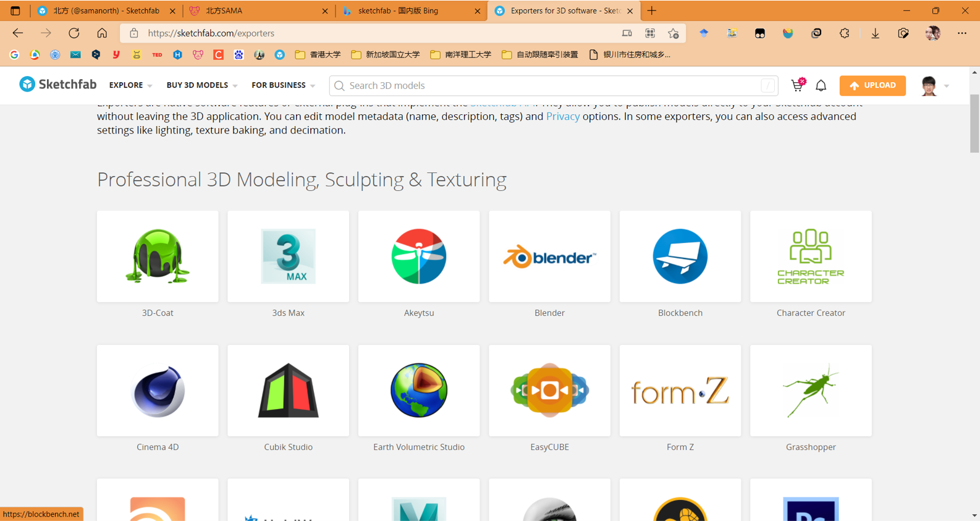Screen dimensions: 980x521
Task: Click the Sketchfab logo
Action: pyautogui.click(x=58, y=85)
